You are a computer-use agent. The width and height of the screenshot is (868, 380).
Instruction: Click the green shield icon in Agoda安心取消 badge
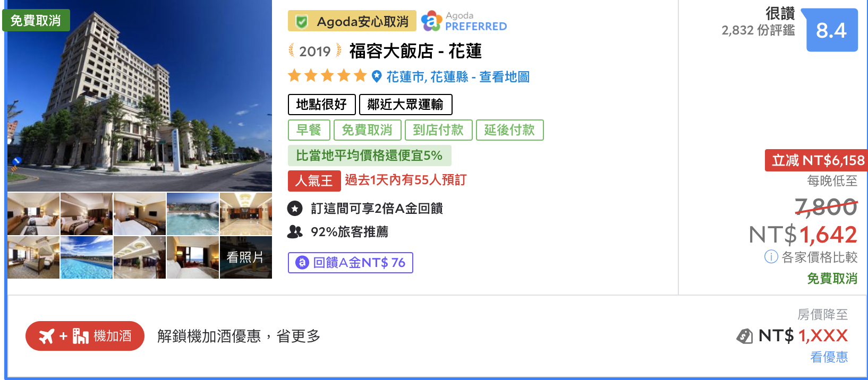click(302, 22)
